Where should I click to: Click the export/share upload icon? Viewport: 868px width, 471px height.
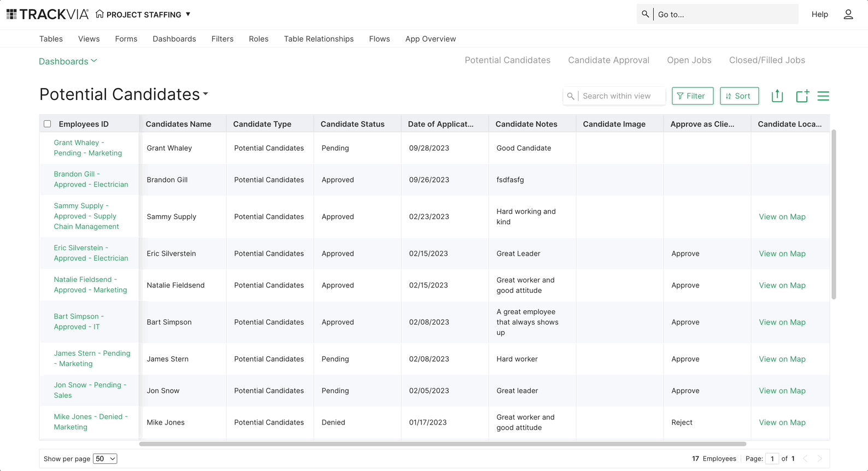click(x=777, y=96)
